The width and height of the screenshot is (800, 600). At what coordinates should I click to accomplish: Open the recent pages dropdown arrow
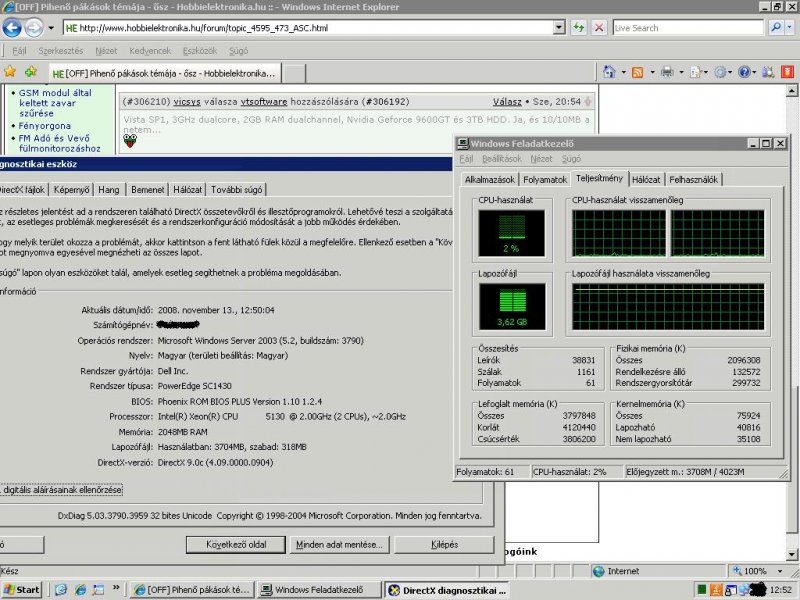51,28
